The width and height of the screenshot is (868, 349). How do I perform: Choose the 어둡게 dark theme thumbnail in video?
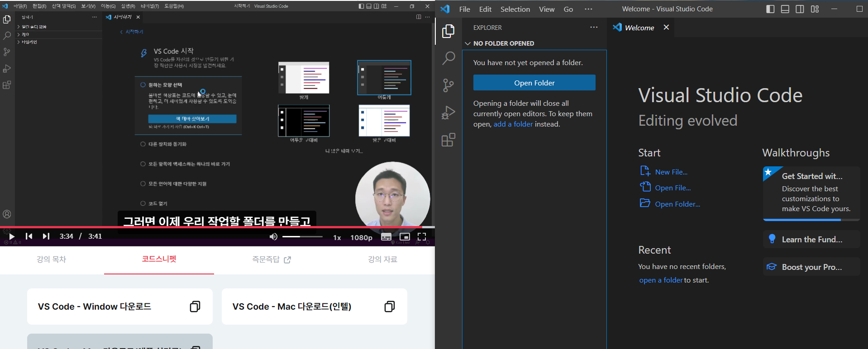point(384,78)
